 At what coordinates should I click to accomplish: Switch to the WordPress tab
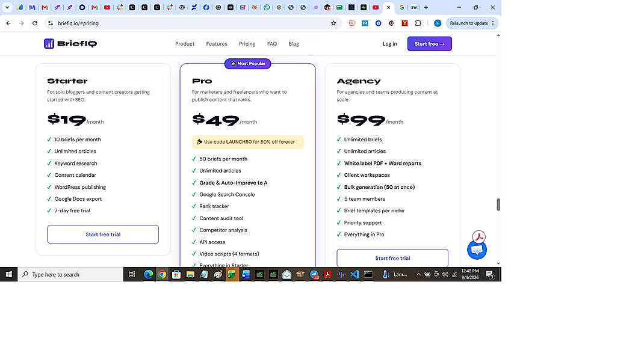182,7
